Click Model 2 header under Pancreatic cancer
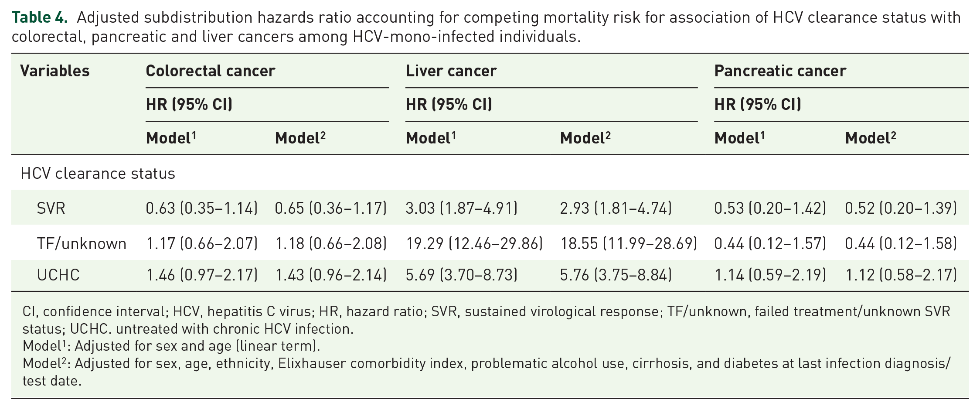The image size is (980, 410). coord(871,138)
